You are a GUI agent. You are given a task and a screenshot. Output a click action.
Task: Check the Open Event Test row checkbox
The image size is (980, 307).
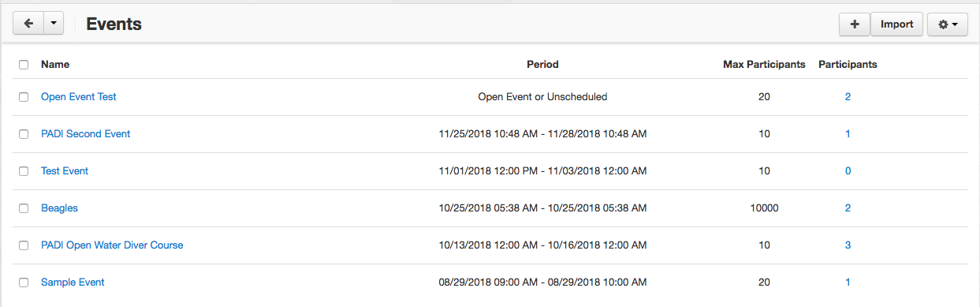click(24, 97)
